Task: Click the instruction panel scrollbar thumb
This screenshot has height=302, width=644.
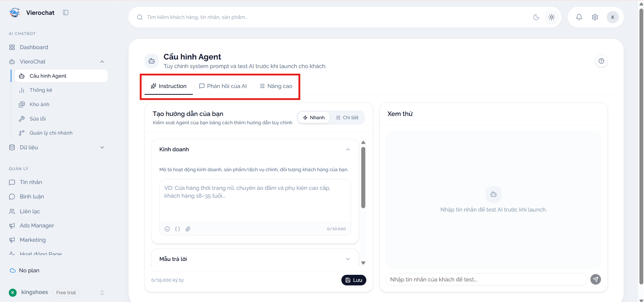Action: click(363, 177)
